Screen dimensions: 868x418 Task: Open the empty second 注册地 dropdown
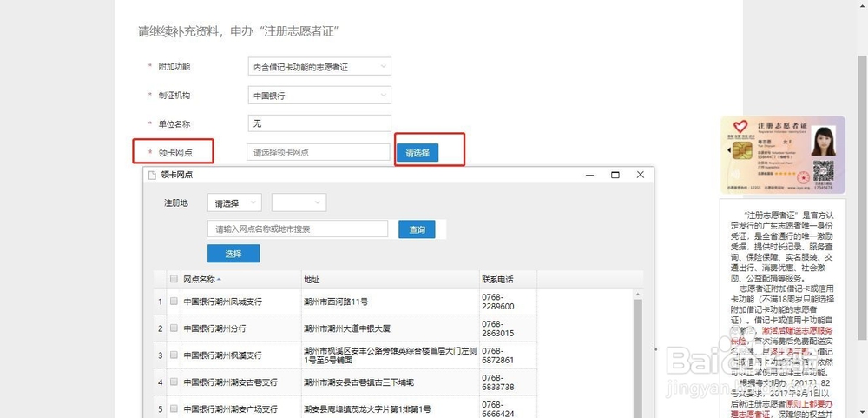[x=299, y=202]
